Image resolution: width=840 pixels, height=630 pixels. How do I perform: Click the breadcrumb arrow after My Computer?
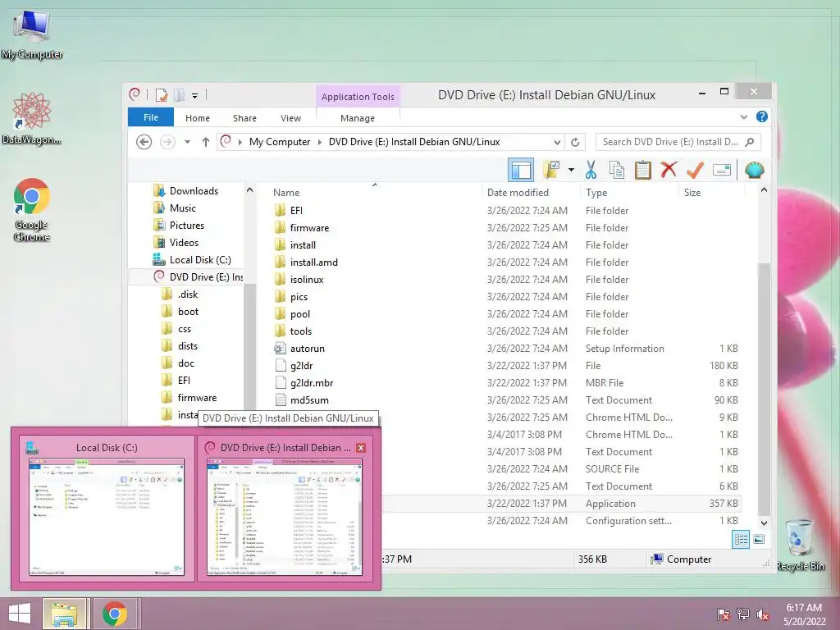click(320, 142)
